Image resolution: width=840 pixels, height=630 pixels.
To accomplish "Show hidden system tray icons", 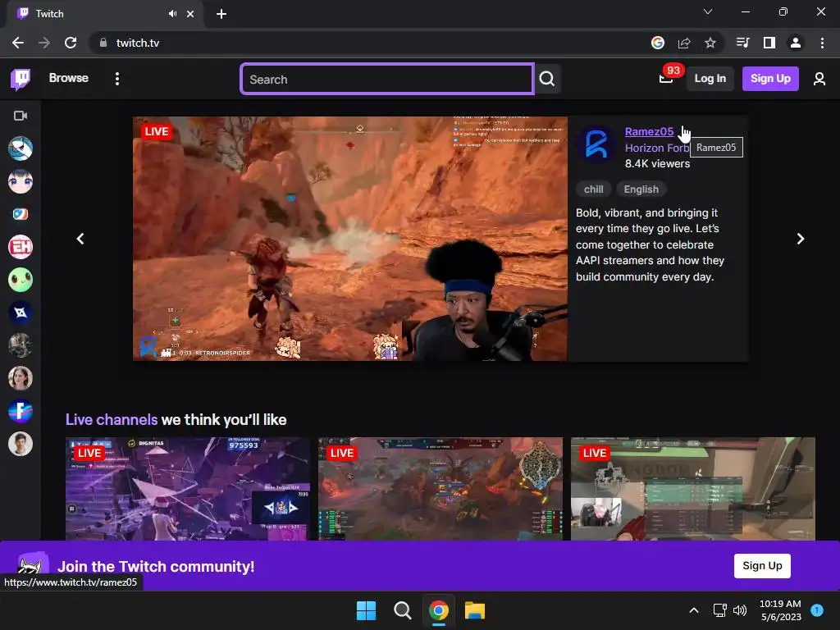I will [x=694, y=610].
